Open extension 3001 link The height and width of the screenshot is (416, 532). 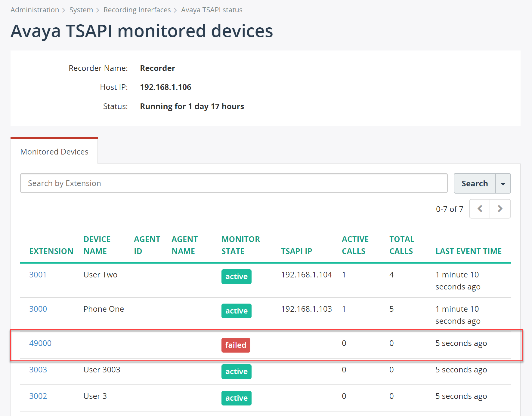(x=38, y=275)
